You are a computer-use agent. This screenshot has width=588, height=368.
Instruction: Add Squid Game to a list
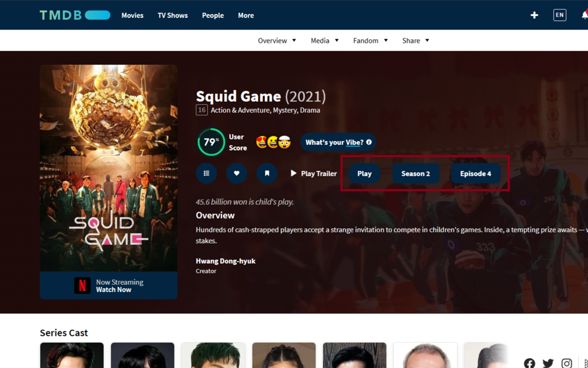click(206, 173)
